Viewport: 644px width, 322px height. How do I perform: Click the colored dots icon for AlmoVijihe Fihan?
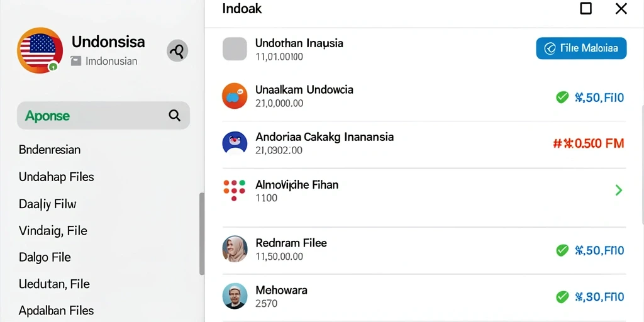(234, 190)
